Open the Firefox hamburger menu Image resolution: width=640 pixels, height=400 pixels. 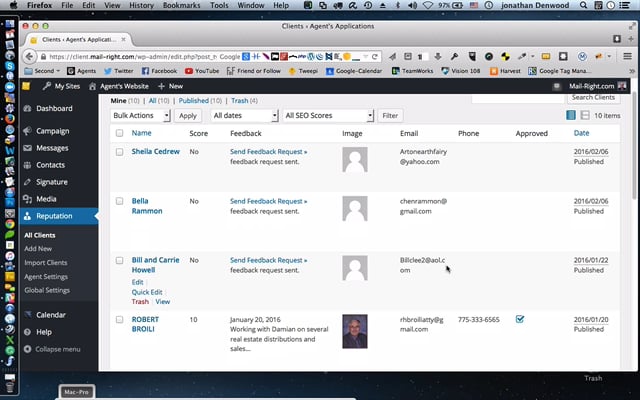click(x=627, y=56)
